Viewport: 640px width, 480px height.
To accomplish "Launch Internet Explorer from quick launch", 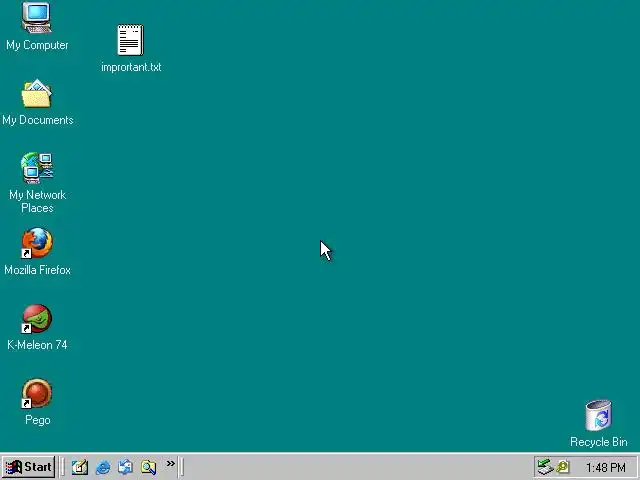I will 102,467.
